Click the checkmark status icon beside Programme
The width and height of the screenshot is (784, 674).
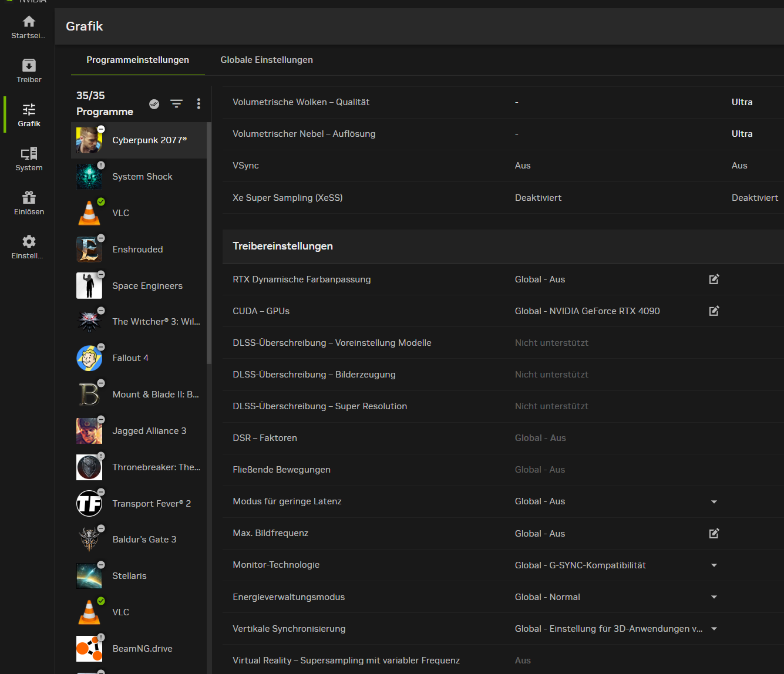(154, 104)
